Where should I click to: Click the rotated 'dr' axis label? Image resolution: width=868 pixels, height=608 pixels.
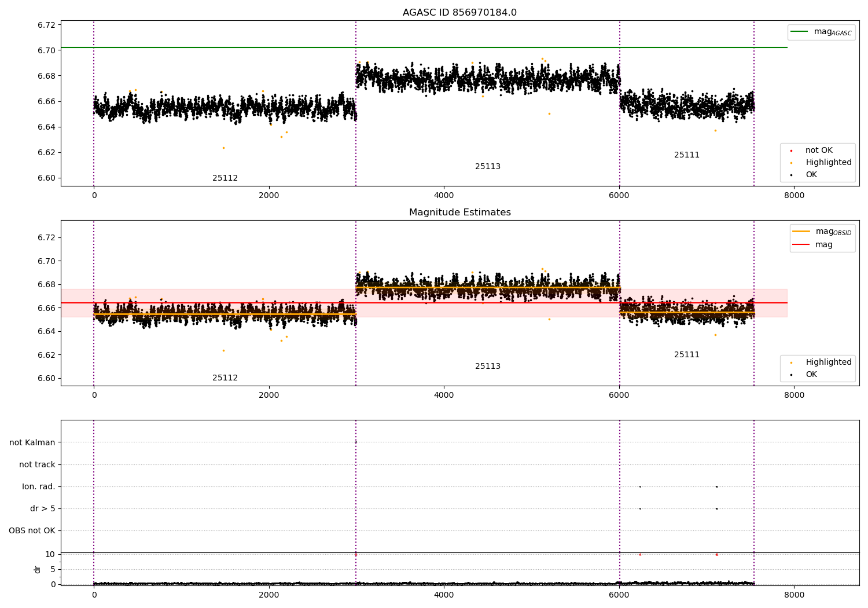(x=38, y=570)
